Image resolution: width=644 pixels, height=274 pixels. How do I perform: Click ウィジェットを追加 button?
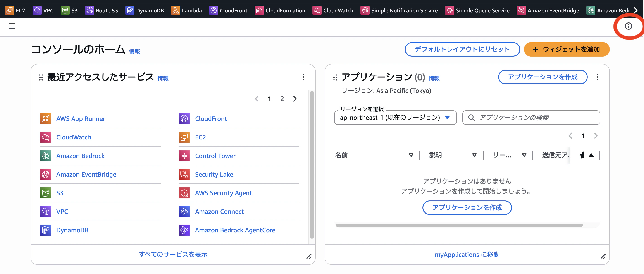click(567, 49)
